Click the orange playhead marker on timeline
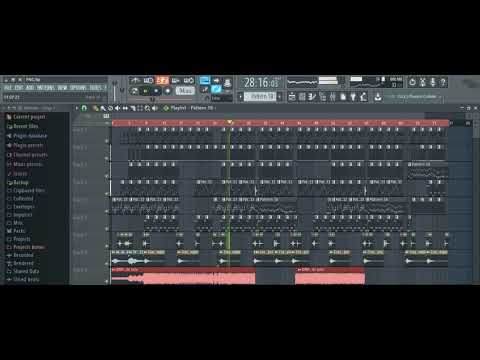The height and width of the screenshot is (360, 480). [x=229, y=122]
